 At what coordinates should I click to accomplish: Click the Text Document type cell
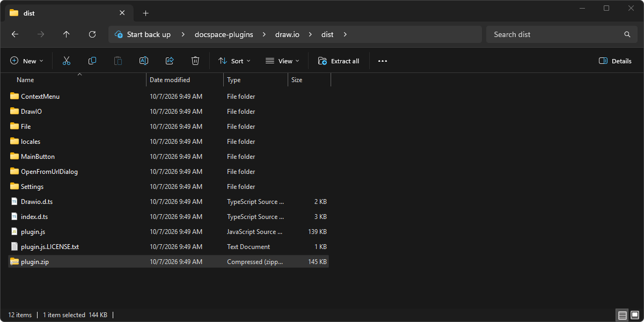click(248, 247)
